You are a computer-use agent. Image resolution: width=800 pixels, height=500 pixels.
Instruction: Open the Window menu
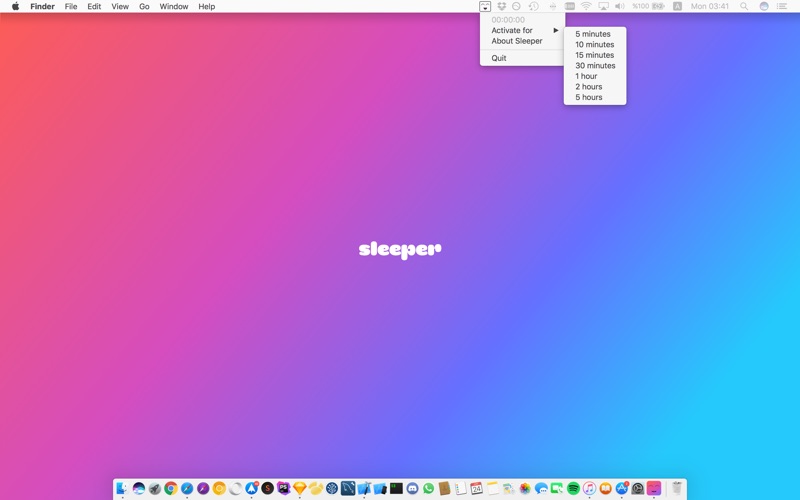pyautogui.click(x=173, y=6)
